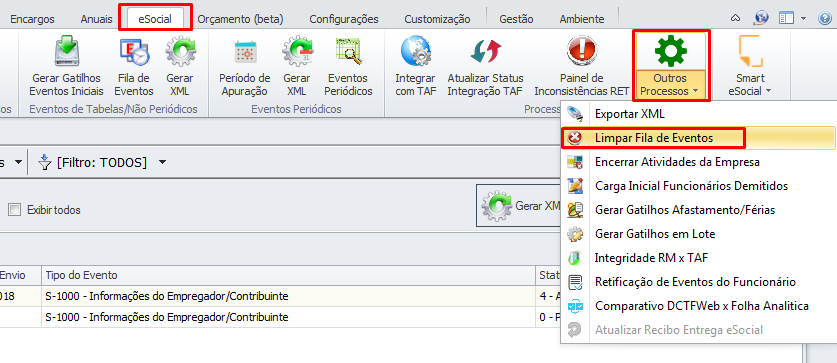Click the filter funnel icon
The image size is (837, 363).
(x=45, y=162)
